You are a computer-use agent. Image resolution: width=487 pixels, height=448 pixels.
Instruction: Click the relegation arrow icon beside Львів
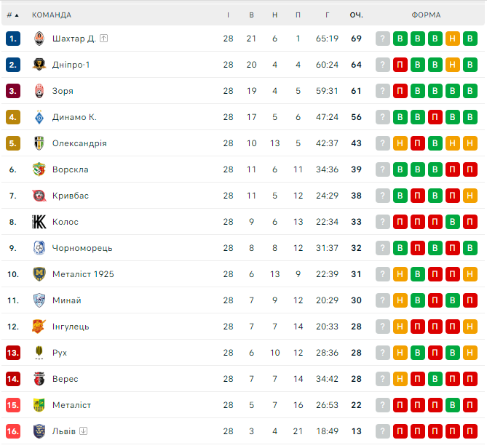[84, 431]
